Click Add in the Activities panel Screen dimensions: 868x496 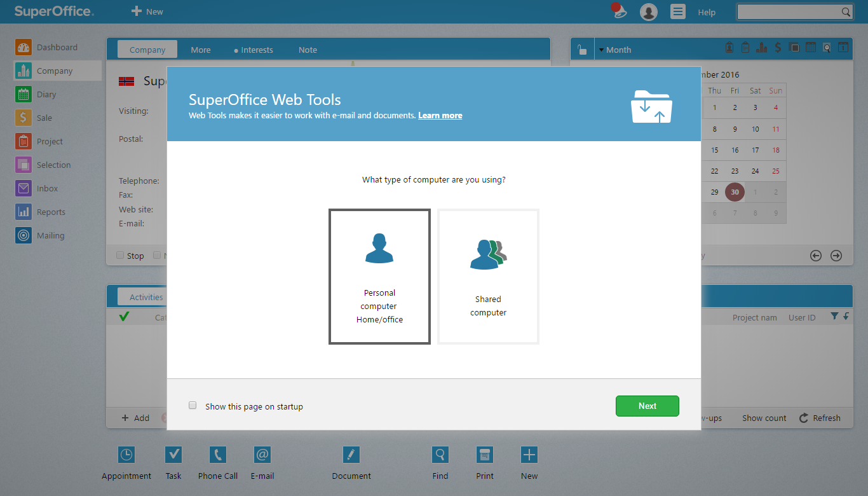pos(136,418)
